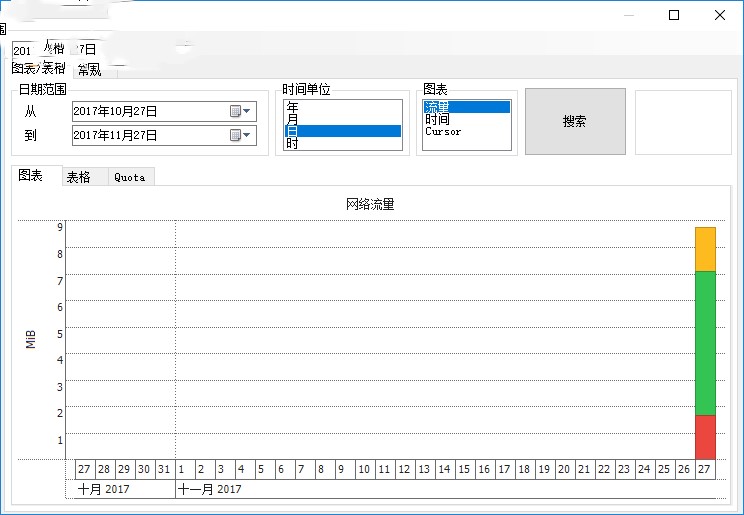Click the yellow segment of the bar
The height and width of the screenshot is (515, 744).
705,249
